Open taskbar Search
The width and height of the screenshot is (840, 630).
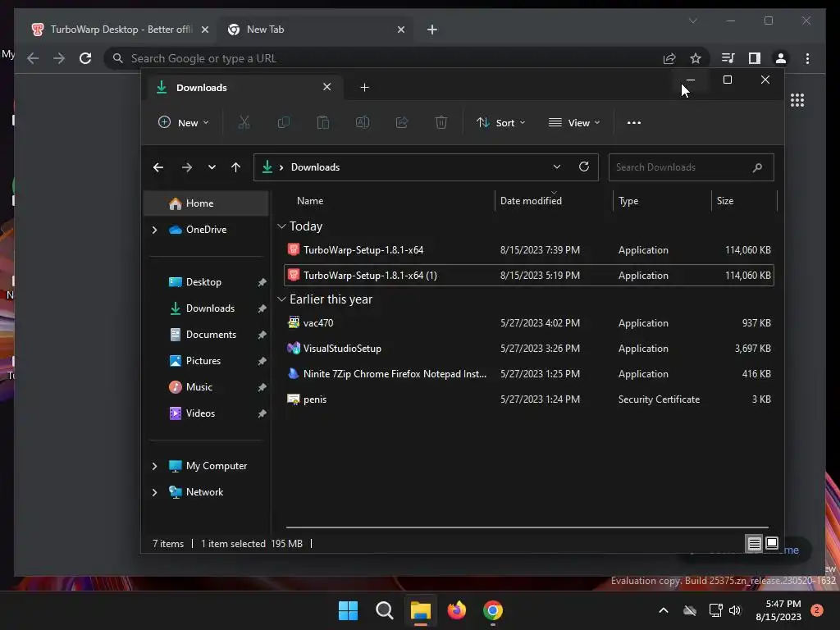point(384,610)
